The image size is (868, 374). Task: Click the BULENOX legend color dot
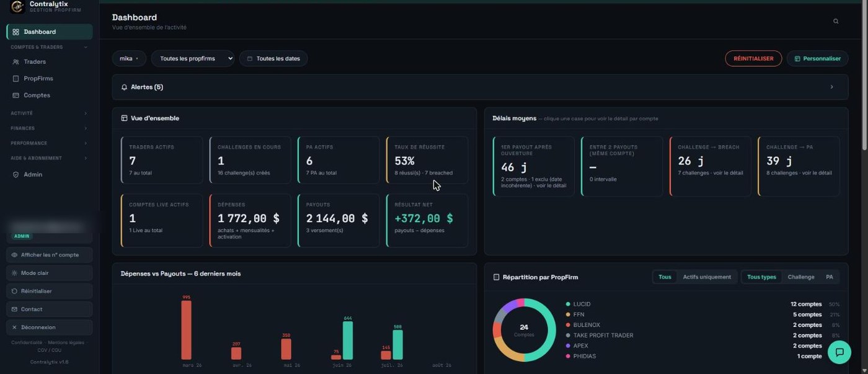(568, 325)
